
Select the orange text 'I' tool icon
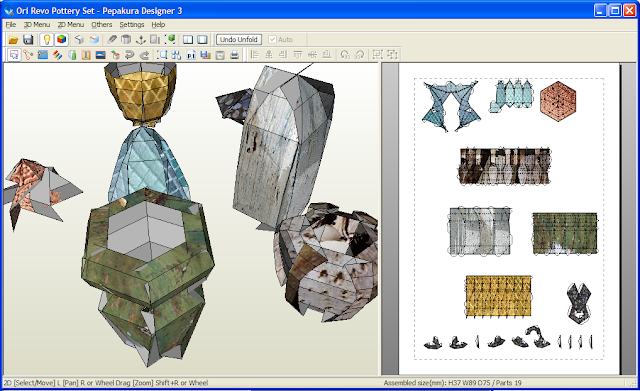pyautogui.click(x=86, y=55)
